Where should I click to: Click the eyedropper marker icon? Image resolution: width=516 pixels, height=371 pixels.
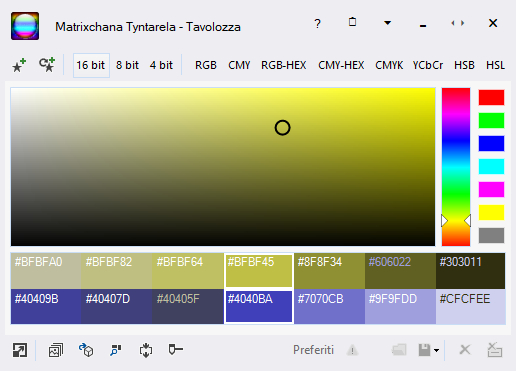pos(176,349)
